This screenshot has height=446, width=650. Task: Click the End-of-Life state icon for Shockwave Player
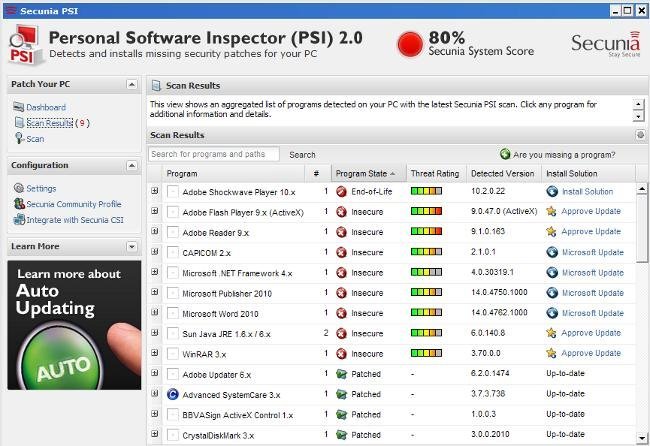pos(342,191)
